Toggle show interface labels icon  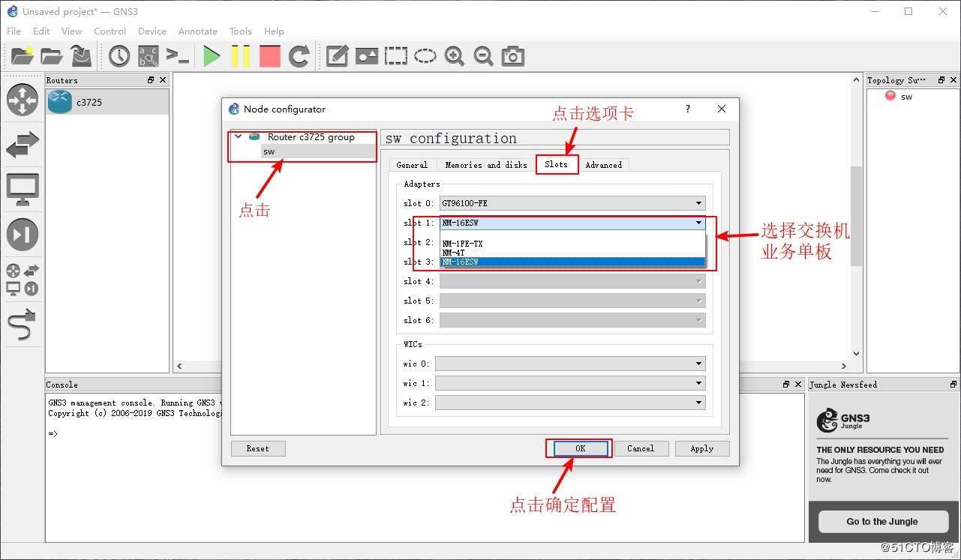click(148, 55)
